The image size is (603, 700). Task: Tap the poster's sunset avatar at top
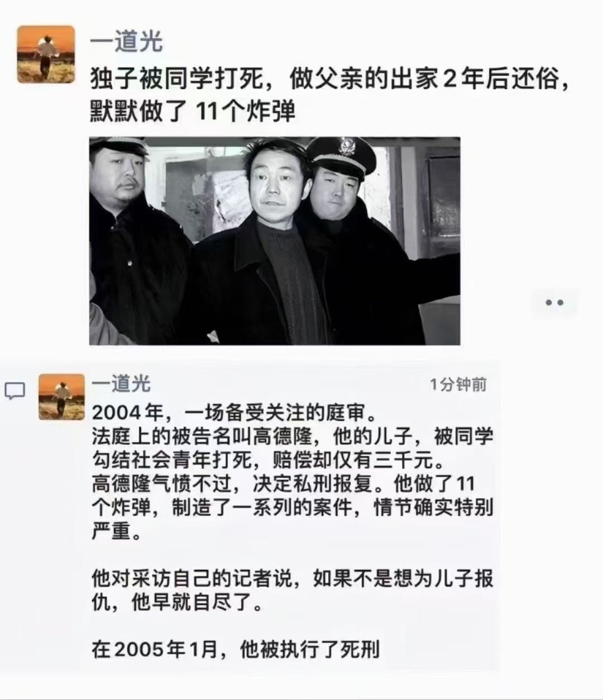(x=46, y=54)
